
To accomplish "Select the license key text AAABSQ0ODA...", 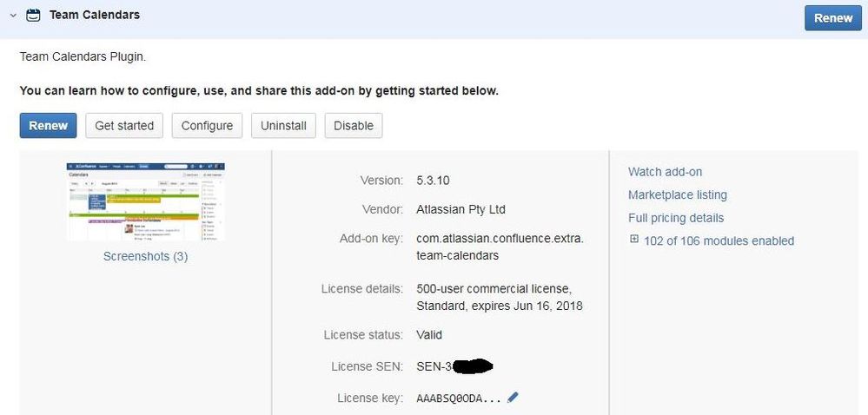I will 459,399.
